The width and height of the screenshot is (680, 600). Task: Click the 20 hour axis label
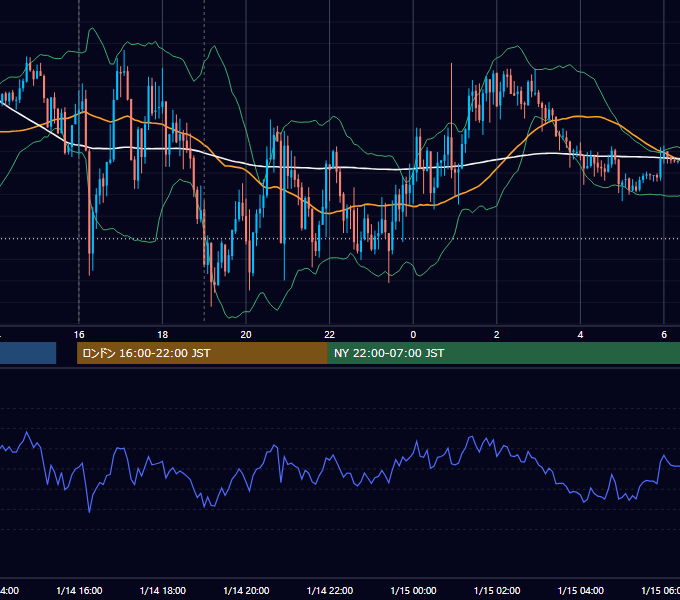click(246, 335)
